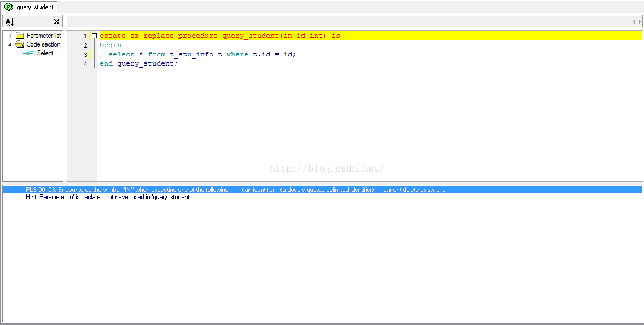Select the Parameter list folder icon
The image size is (644, 325).
click(20, 36)
